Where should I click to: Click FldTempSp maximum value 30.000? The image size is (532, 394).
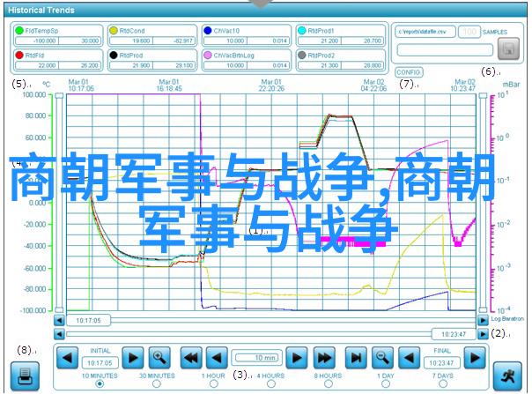tap(80, 41)
